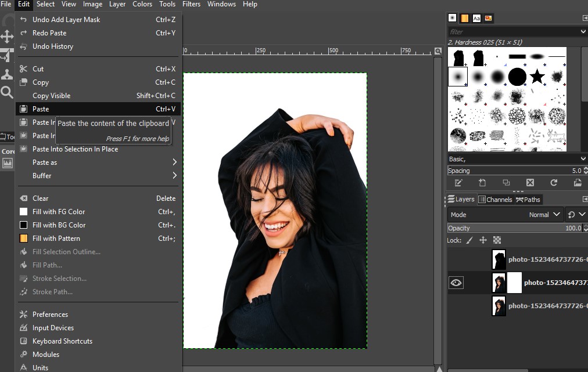Select the Zoom tool in the toolbox
This screenshot has width=588, height=372.
[x=8, y=93]
